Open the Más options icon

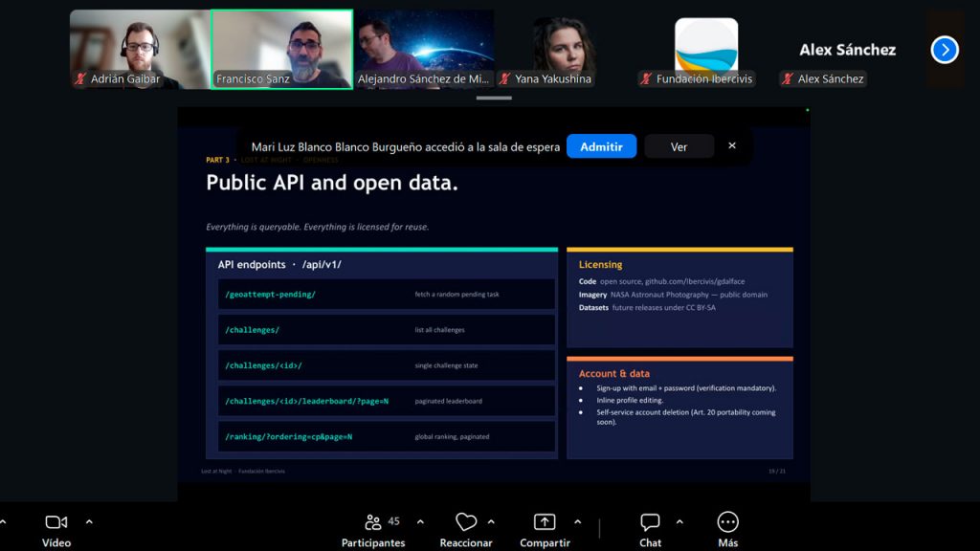click(x=727, y=521)
